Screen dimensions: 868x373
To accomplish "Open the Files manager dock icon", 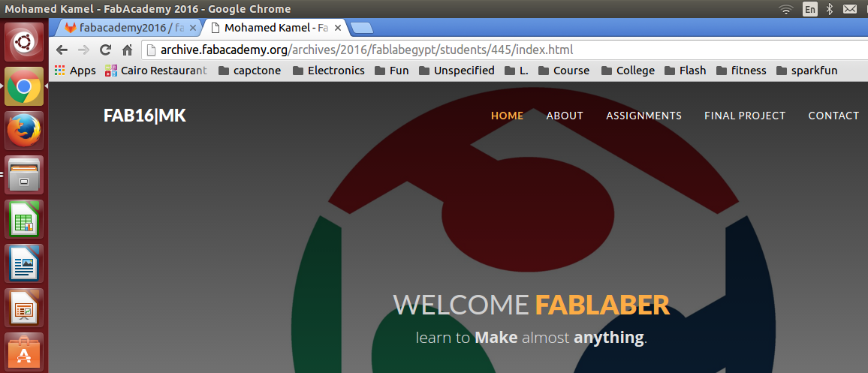I will coord(24,175).
